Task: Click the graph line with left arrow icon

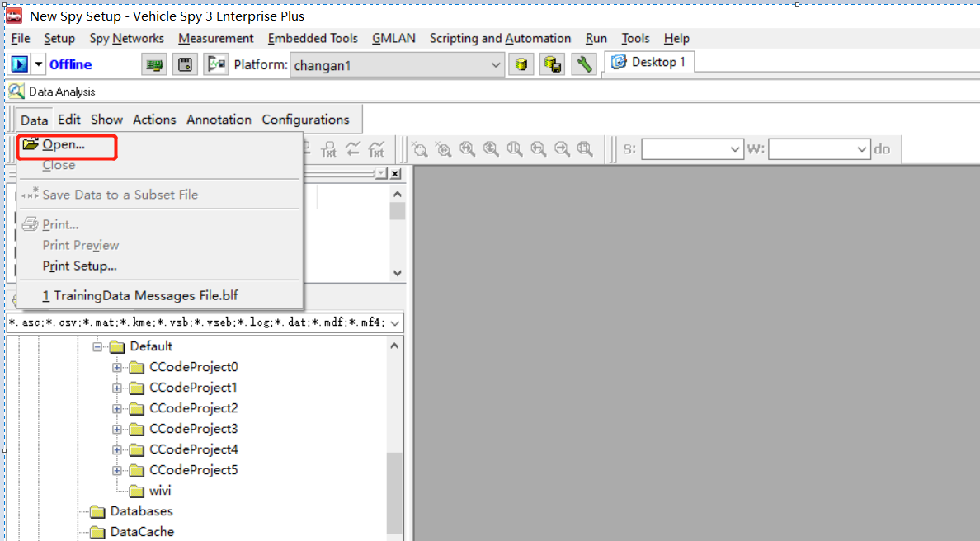Action: click(x=353, y=148)
